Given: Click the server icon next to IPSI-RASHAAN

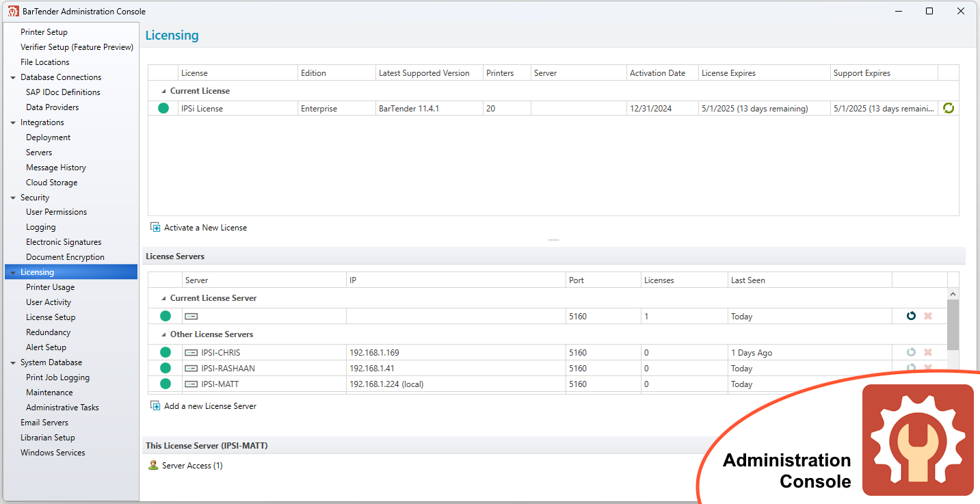Looking at the screenshot, I should (191, 369).
